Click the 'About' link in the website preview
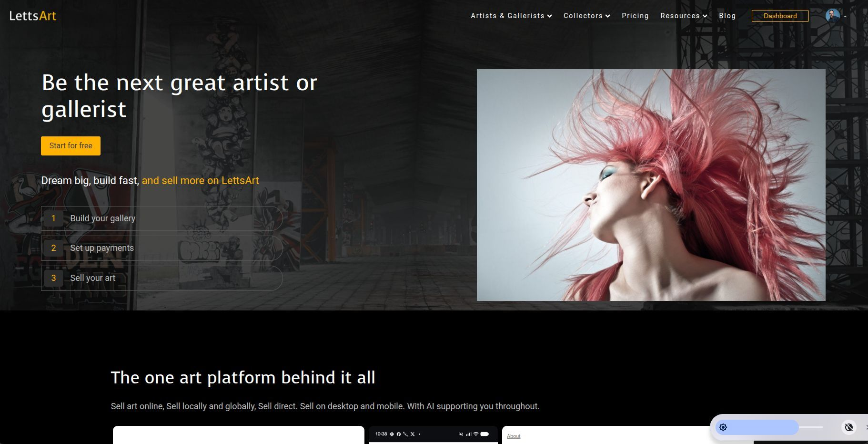 pyautogui.click(x=514, y=436)
